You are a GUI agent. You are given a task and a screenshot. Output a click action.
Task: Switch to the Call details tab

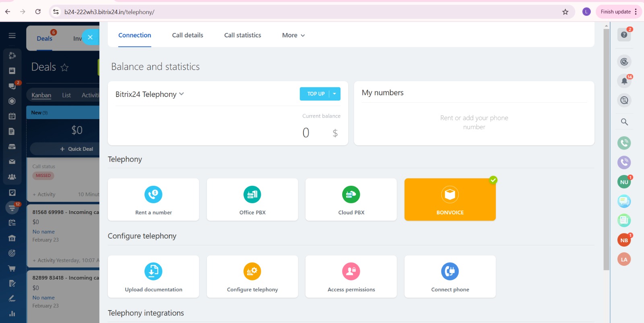pos(188,35)
